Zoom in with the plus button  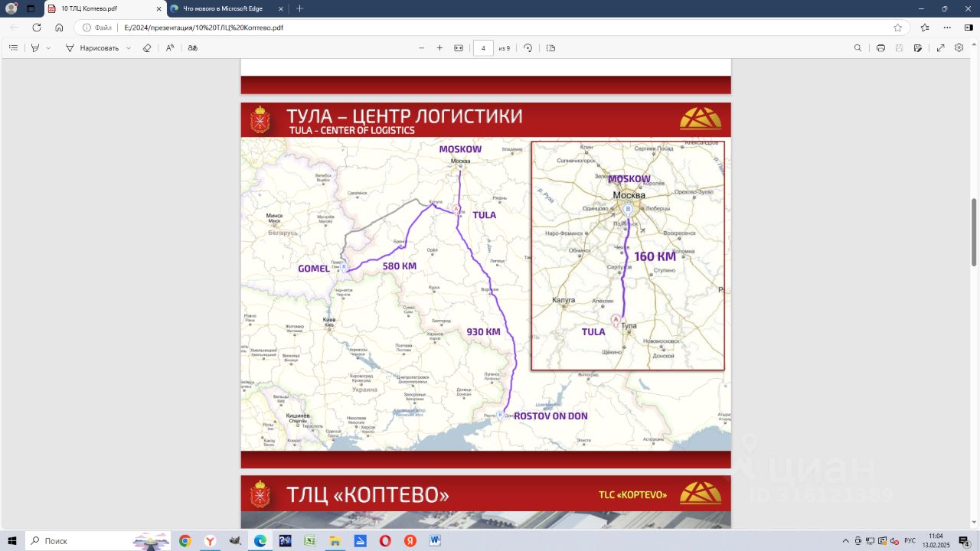439,47
